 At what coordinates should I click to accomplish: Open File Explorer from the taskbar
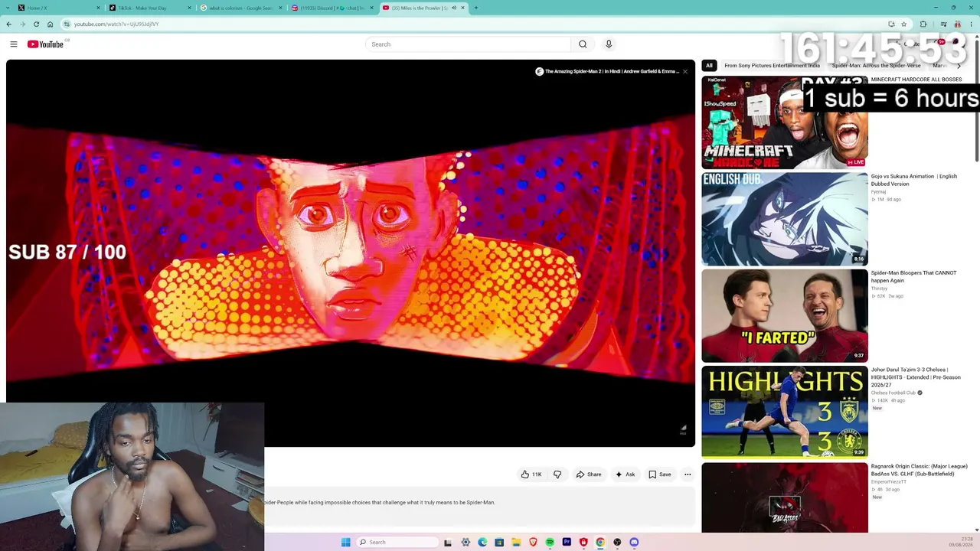516,542
